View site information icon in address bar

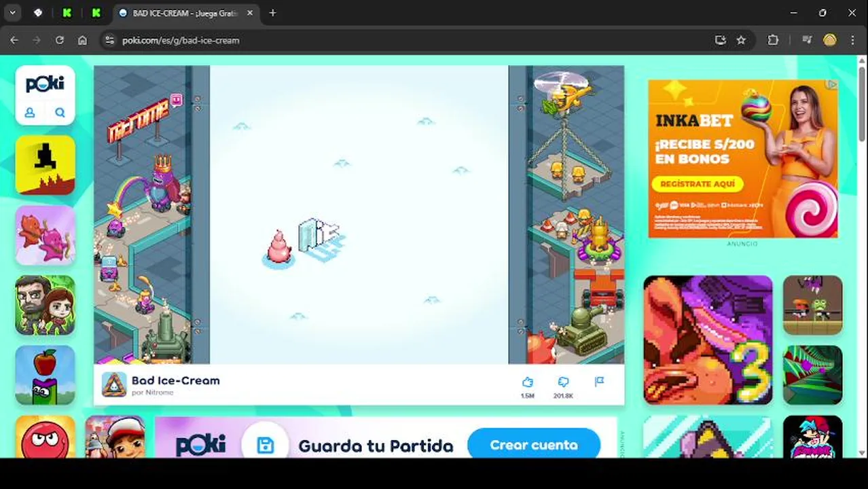(x=110, y=40)
